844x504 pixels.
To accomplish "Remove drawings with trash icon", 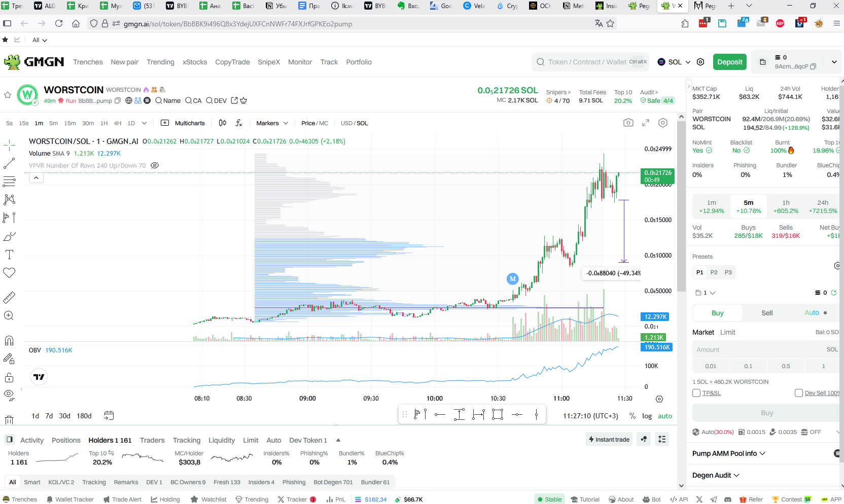I will [x=9, y=419].
